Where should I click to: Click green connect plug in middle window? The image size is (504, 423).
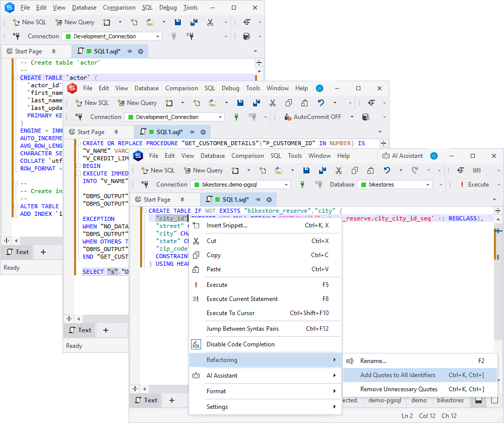(x=236, y=117)
